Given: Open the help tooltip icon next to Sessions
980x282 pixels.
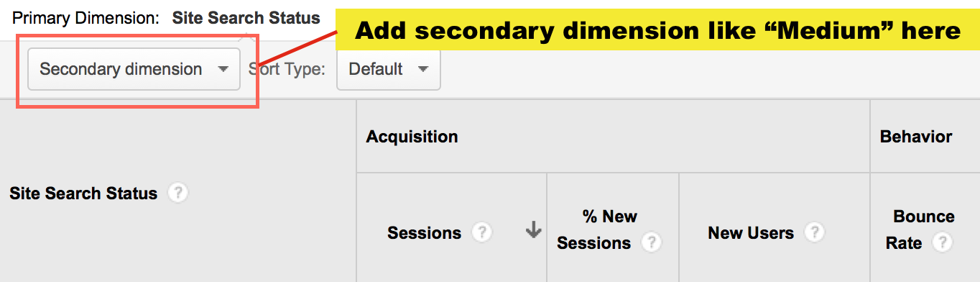Looking at the screenshot, I should click(482, 232).
